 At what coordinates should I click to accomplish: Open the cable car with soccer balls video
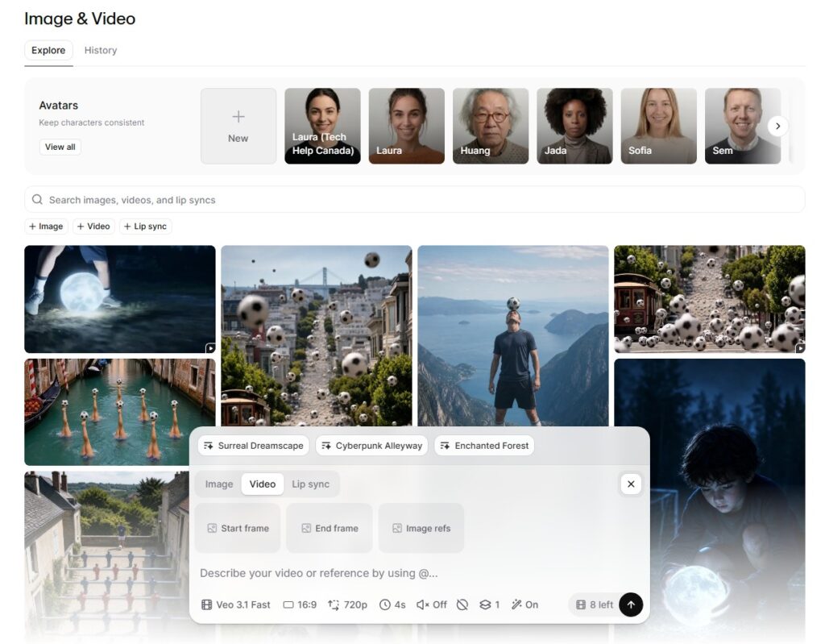(709, 299)
